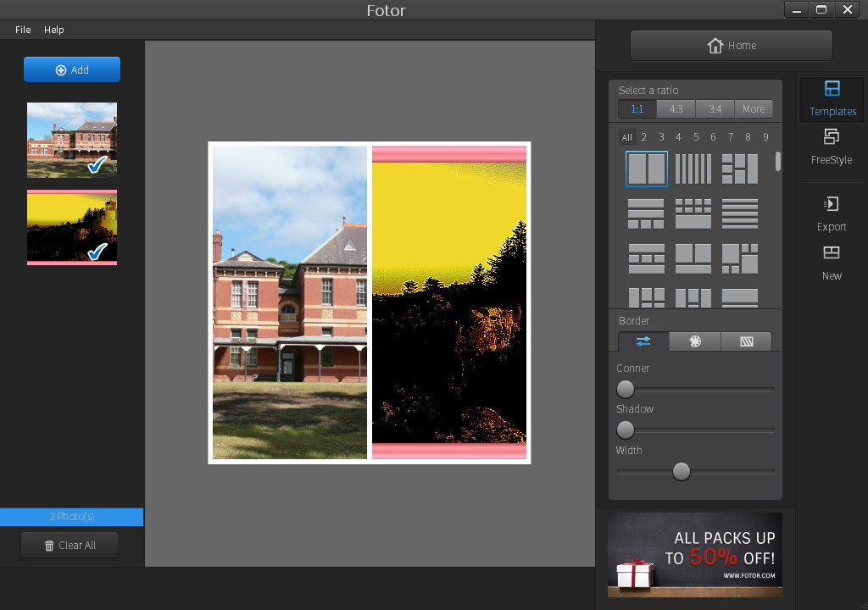Open the Export option

(832, 213)
